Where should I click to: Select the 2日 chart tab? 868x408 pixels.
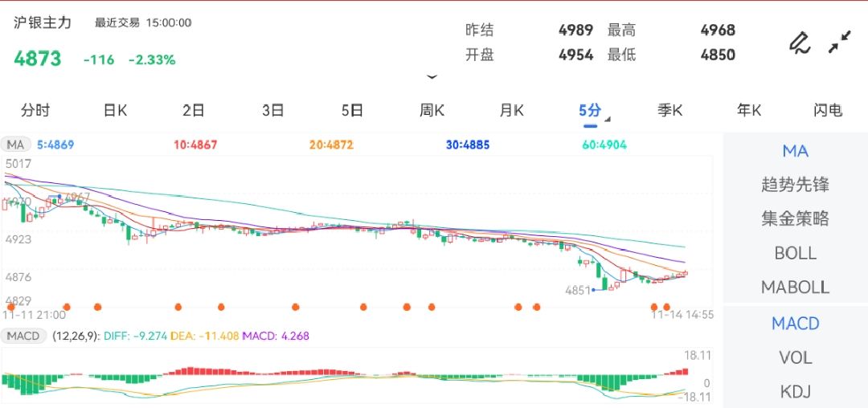194,111
